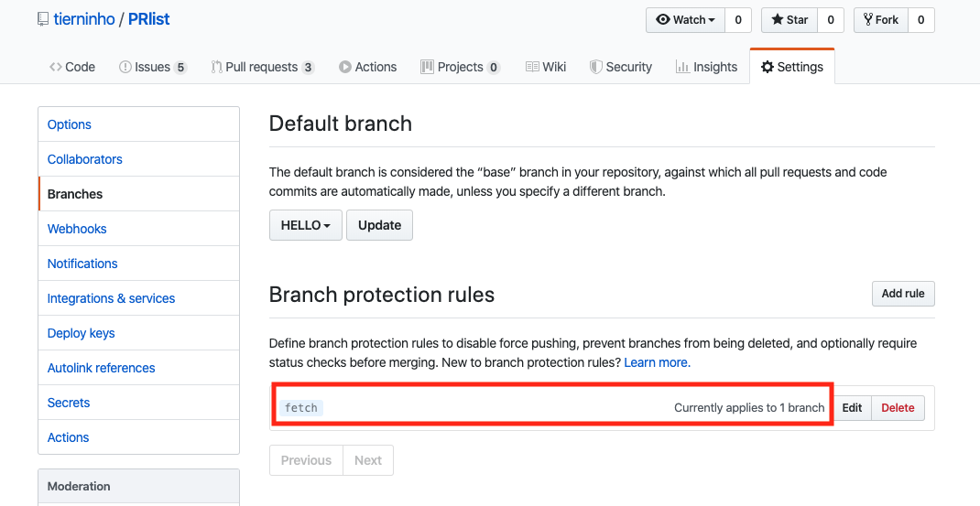
Task: Select the Settings tab
Action: [792, 67]
